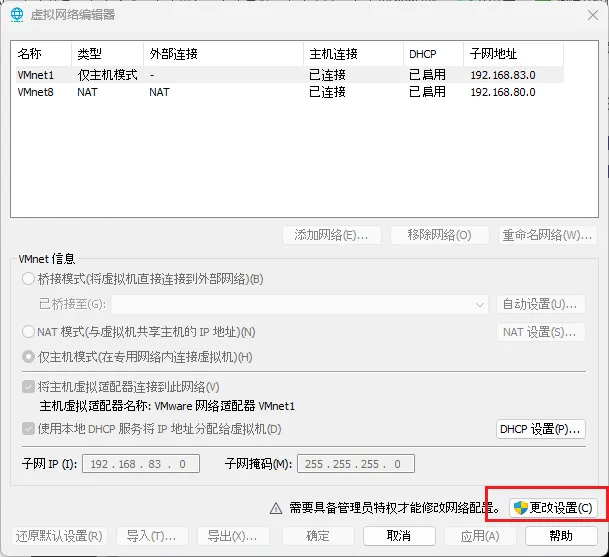Click the 确定 button
This screenshot has height=557, width=609.
(318, 536)
